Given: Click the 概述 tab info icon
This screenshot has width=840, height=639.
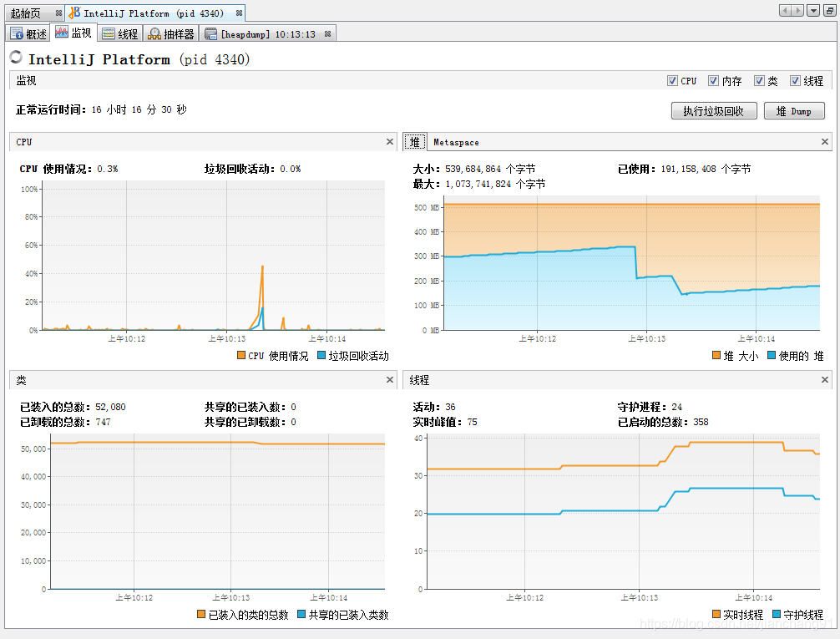Looking at the screenshot, I should click(x=17, y=33).
